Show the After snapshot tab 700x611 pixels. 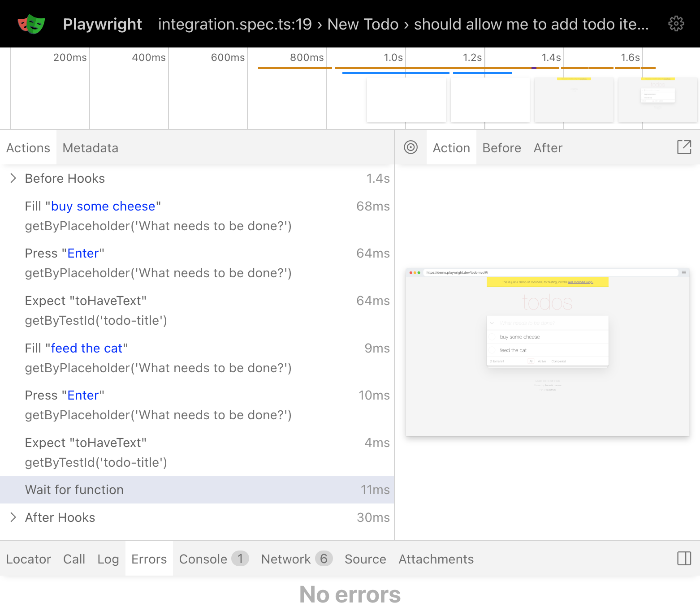point(548,148)
